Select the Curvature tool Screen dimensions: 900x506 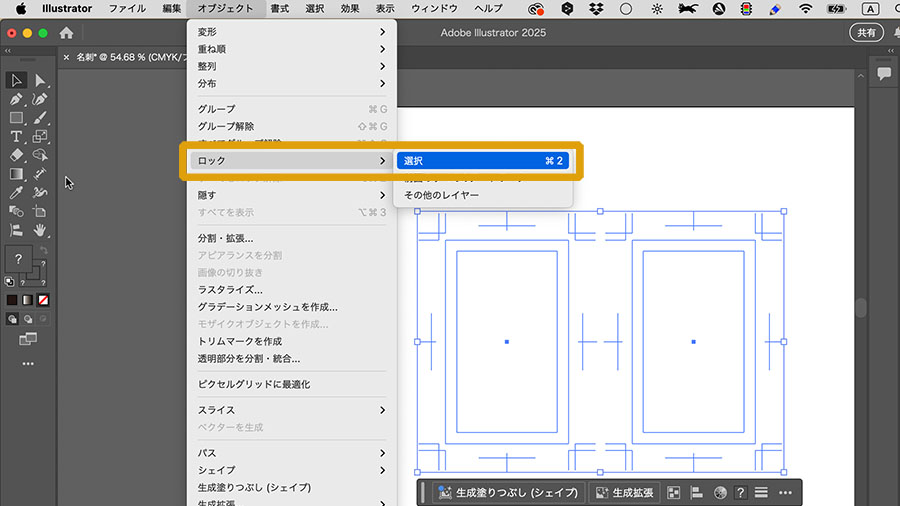(x=40, y=99)
